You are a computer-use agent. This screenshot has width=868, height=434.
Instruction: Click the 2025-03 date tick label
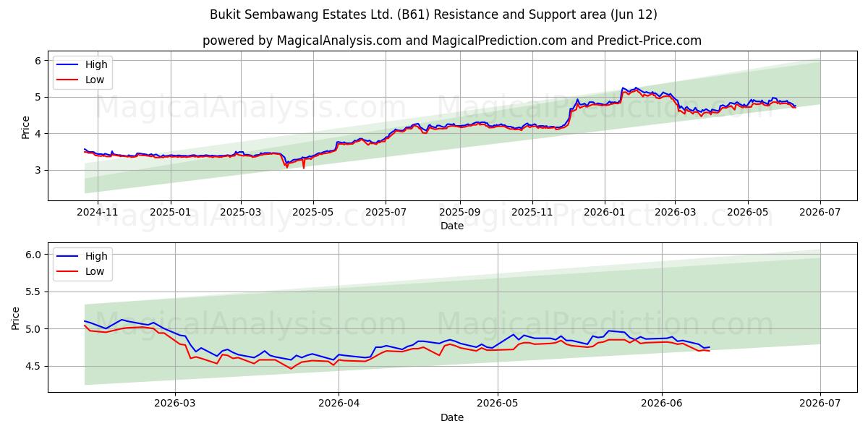click(x=241, y=213)
